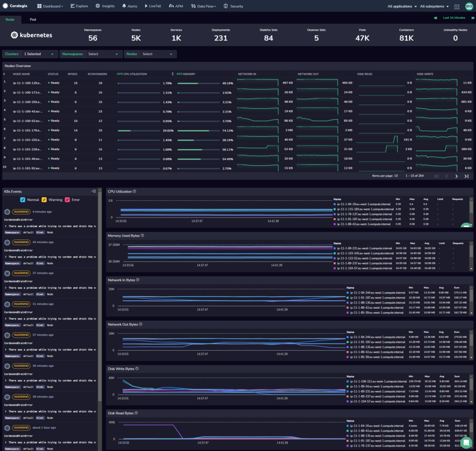Expand the 31 minutes ago warning event
The image size is (476, 451).
[6, 319]
